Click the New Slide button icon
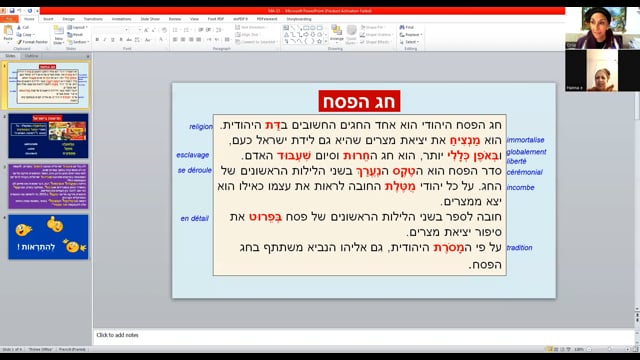640x360 pixels. tap(59, 30)
